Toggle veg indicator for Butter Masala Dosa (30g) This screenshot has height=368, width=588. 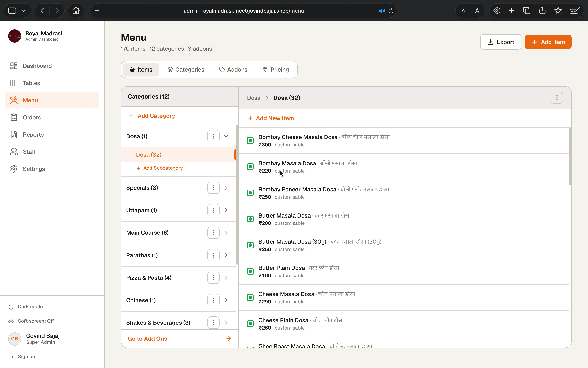pos(250,245)
